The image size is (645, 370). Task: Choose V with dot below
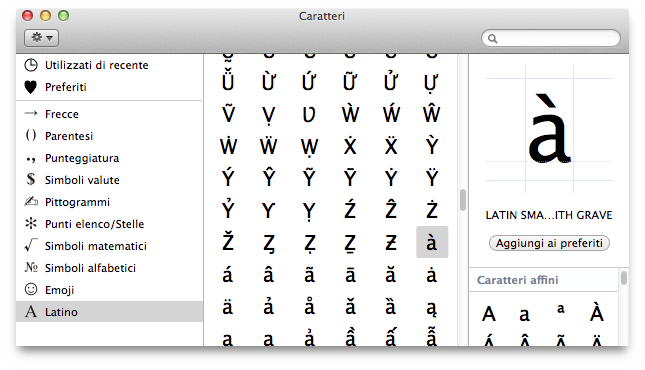pos(269,115)
